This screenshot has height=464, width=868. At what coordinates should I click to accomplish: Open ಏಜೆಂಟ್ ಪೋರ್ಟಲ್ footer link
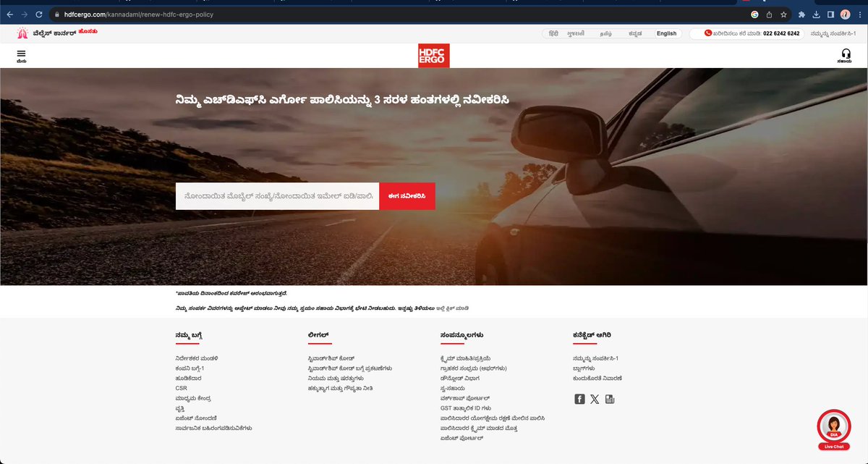461,438
